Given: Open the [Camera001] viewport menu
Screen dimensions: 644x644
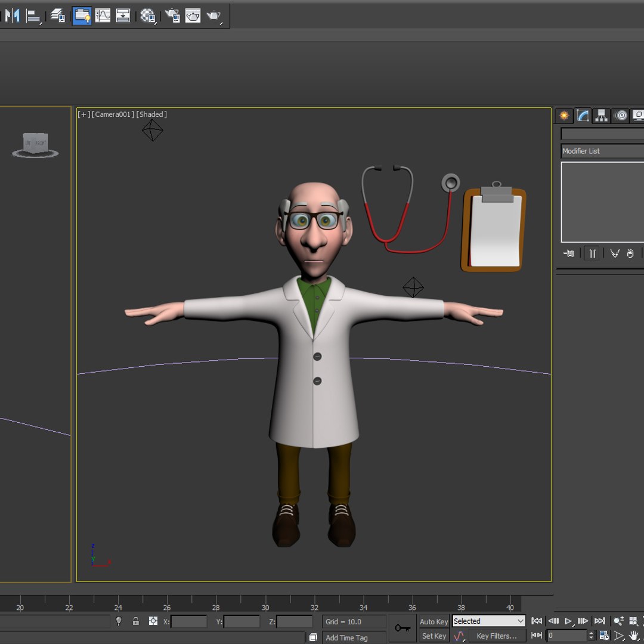Looking at the screenshot, I should coord(113,114).
